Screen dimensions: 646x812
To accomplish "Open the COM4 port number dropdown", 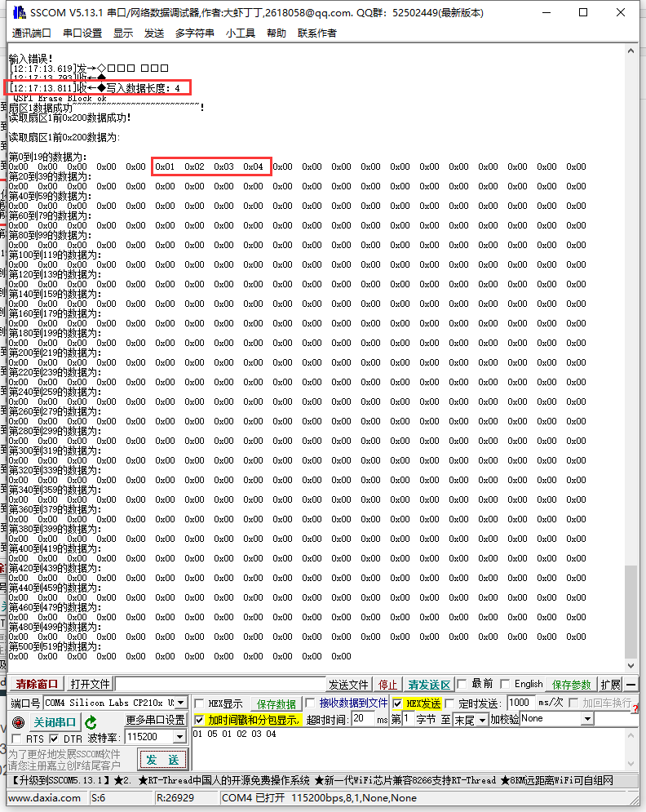I will pos(180,703).
